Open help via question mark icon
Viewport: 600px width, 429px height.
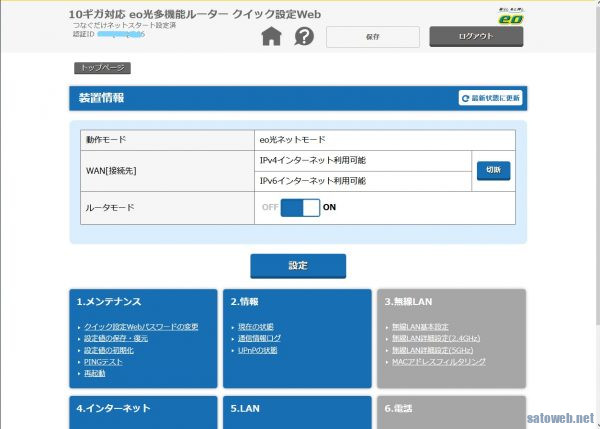[303, 37]
